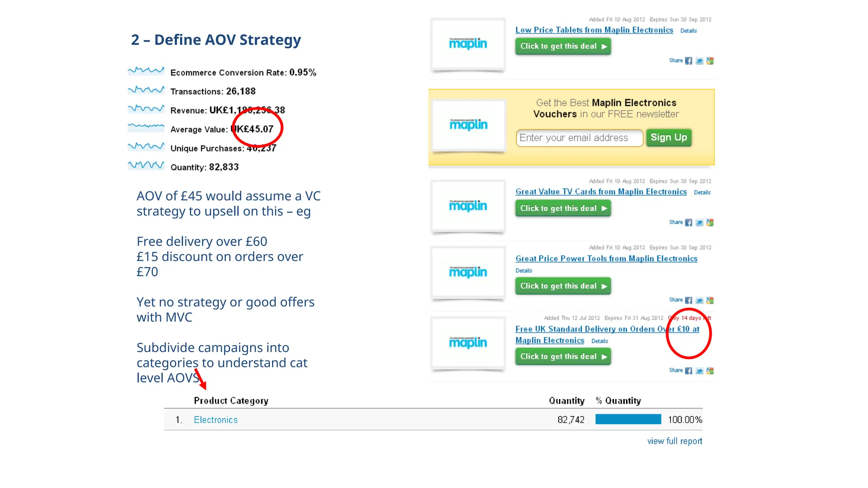Select the 82,742 quantity value
Image resolution: width=868 pixels, height=488 pixels.
pyautogui.click(x=571, y=420)
